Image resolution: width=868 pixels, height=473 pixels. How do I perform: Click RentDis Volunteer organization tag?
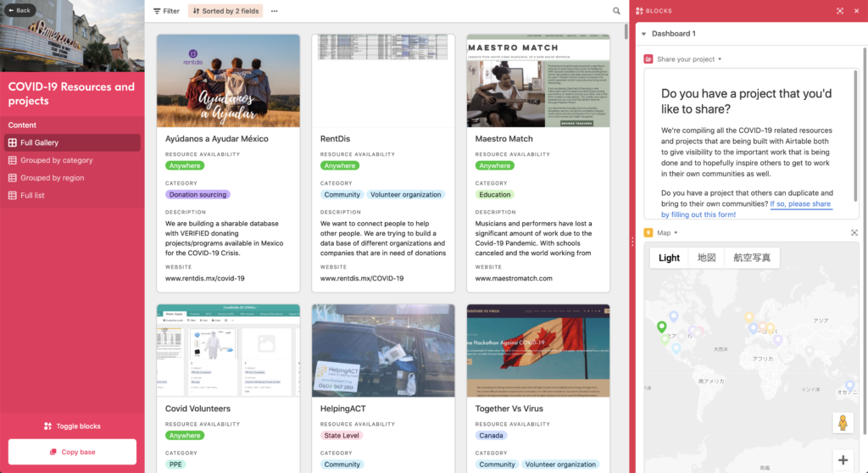406,194
